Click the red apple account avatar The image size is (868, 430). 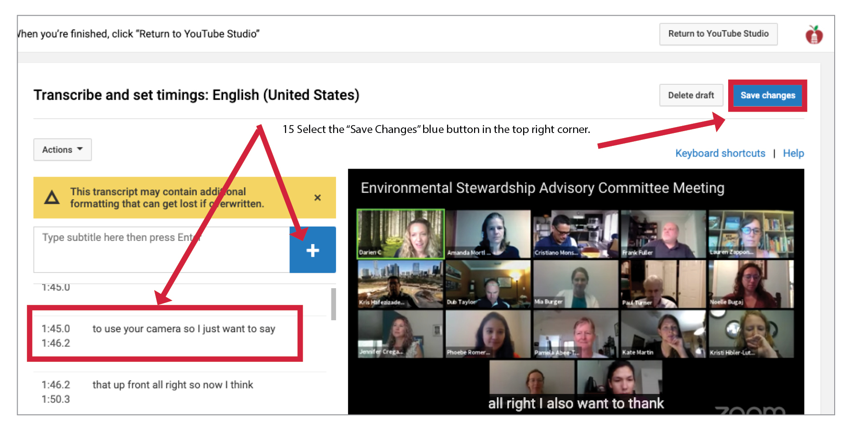814,35
